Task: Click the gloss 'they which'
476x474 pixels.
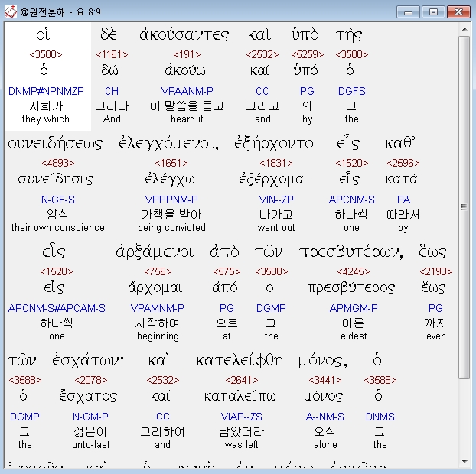Action: pos(46,119)
